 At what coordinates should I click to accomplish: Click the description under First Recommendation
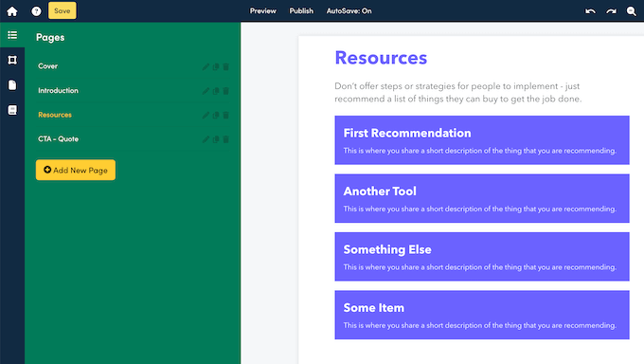pos(480,151)
